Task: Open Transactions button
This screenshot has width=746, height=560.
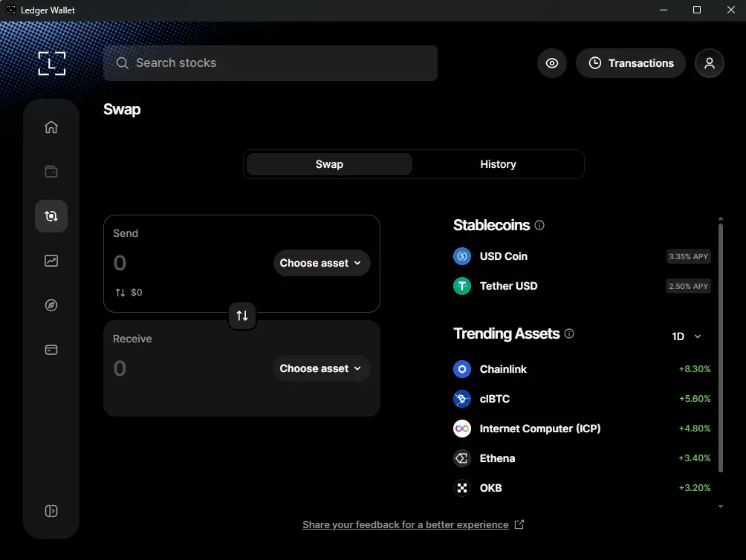Action: pos(631,63)
